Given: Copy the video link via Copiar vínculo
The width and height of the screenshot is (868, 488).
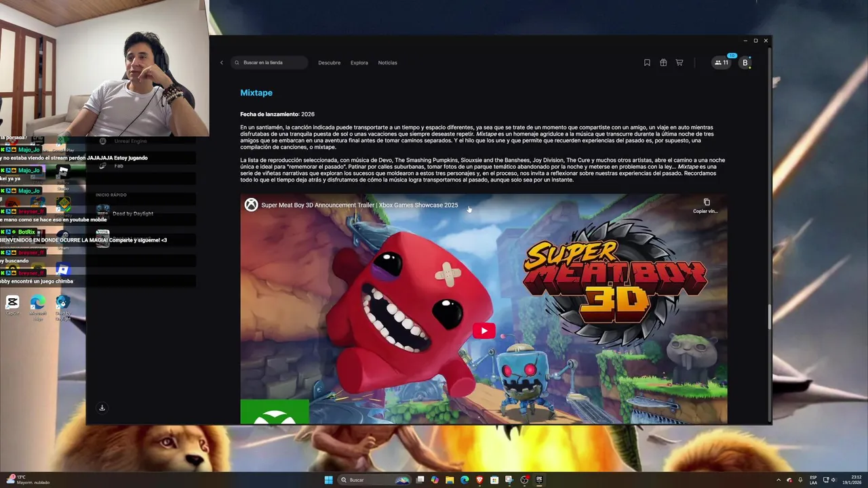Looking at the screenshot, I should [706, 206].
